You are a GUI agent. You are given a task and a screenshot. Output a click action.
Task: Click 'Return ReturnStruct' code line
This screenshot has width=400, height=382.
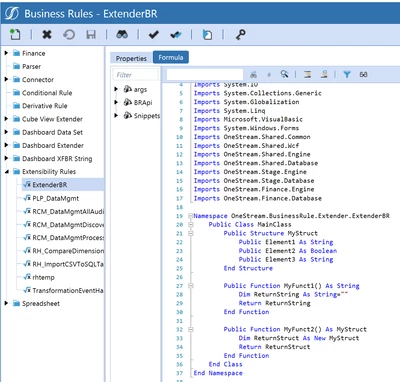point(274,347)
